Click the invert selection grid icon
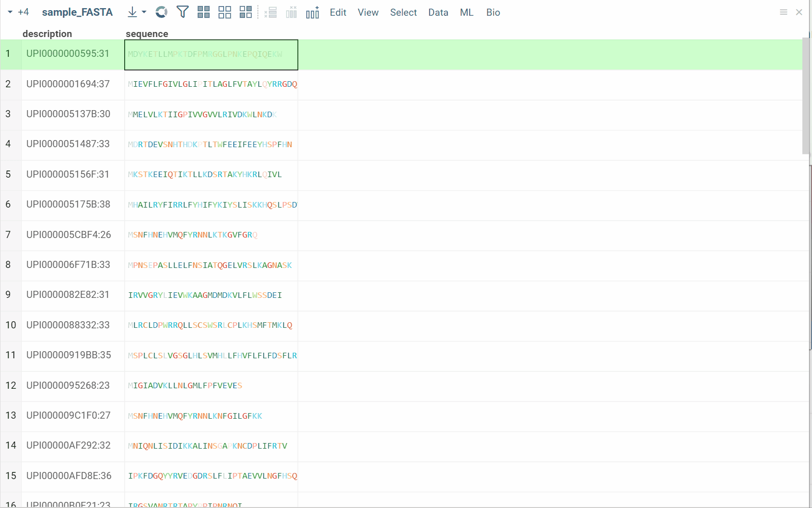This screenshot has width=812, height=508. tap(246, 12)
